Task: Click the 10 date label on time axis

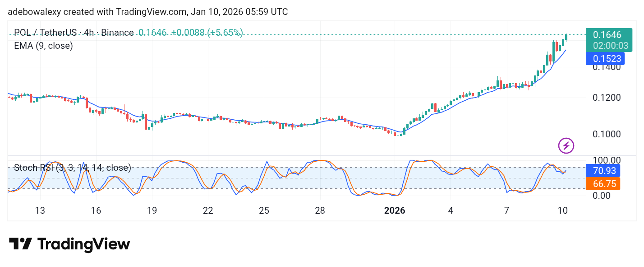Action: 562,211
